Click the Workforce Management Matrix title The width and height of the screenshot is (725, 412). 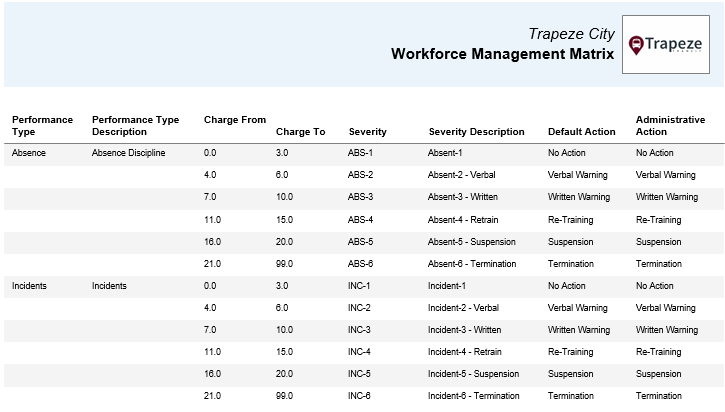(503, 54)
